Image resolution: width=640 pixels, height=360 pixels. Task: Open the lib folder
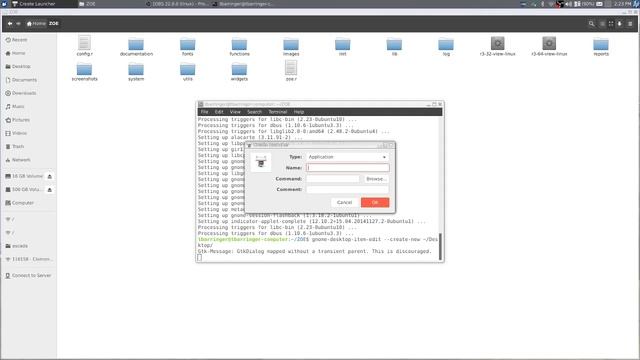pyautogui.click(x=394, y=47)
